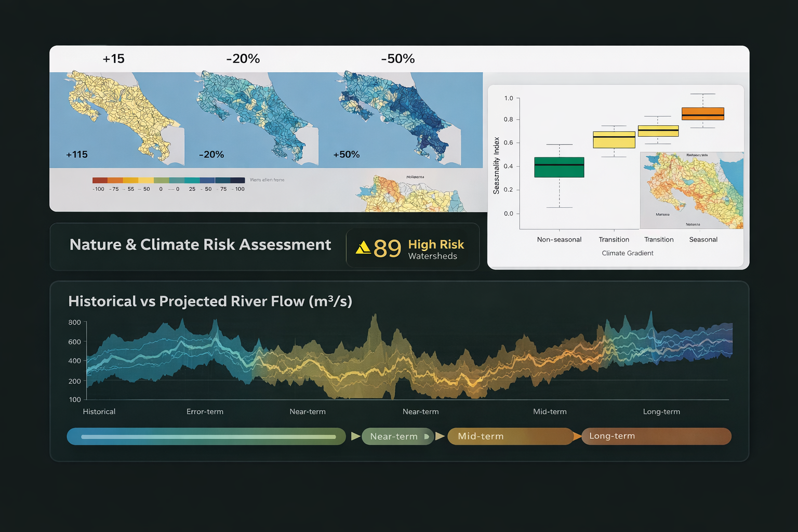
Task: Toggle the Long-term phase chip
Action: [x=656, y=436]
